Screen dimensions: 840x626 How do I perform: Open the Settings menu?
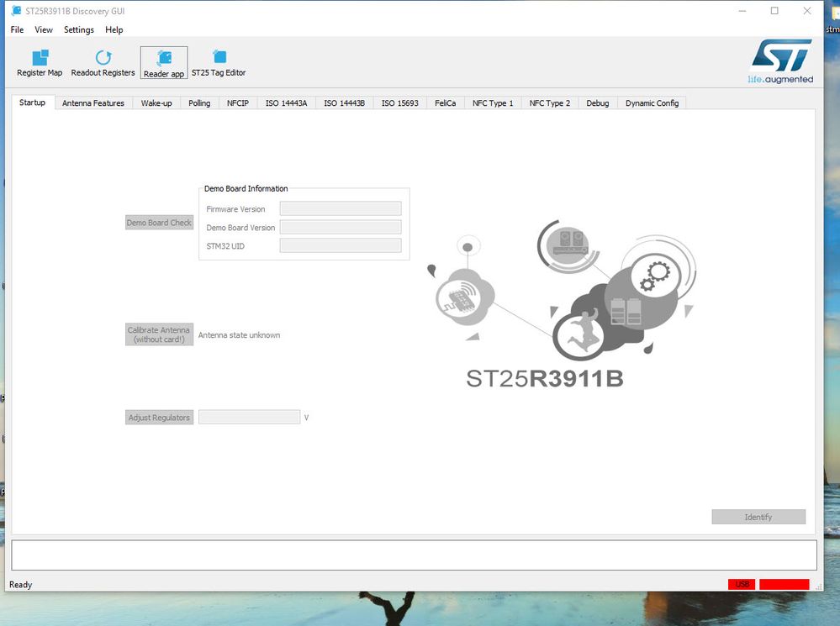[x=79, y=30]
